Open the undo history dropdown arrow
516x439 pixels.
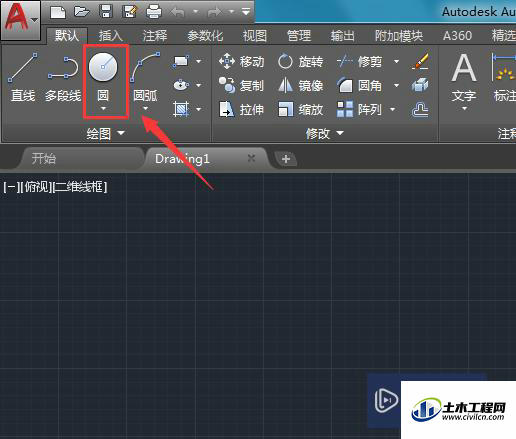click(196, 12)
